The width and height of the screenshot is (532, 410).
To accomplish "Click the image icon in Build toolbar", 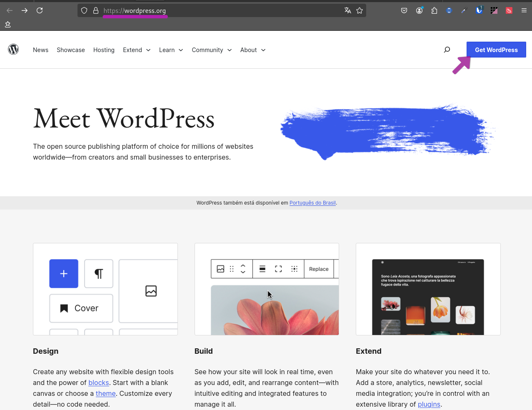I will point(220,269).
